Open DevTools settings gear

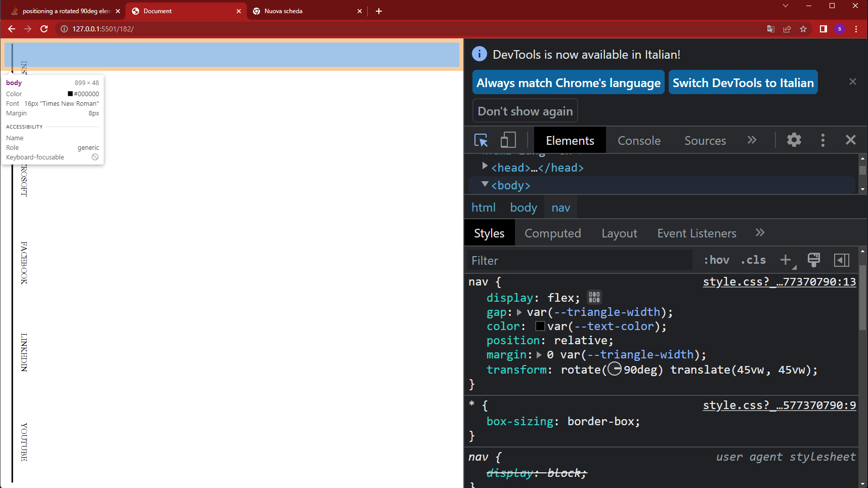click(x=794, y=140)
